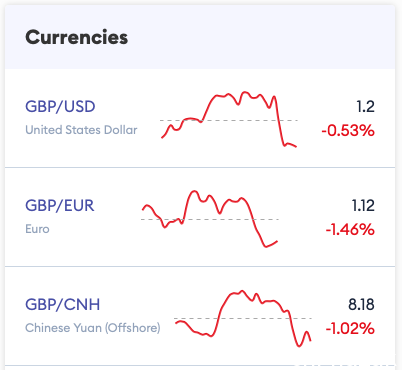The width and height of the screenshot is (402, 370).
Task: Open the GBP/CNH currency pair link
Action: point(63,305)
